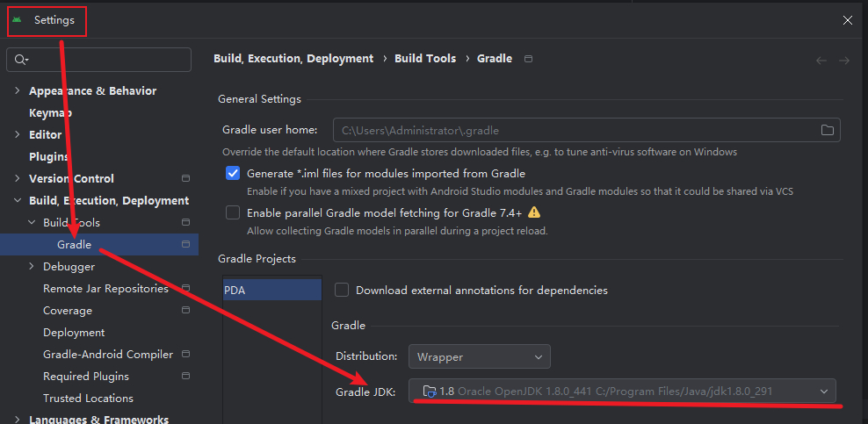Click Build Tools breadcrumb link
Viewport: 868px width, 424px height.
425,59
